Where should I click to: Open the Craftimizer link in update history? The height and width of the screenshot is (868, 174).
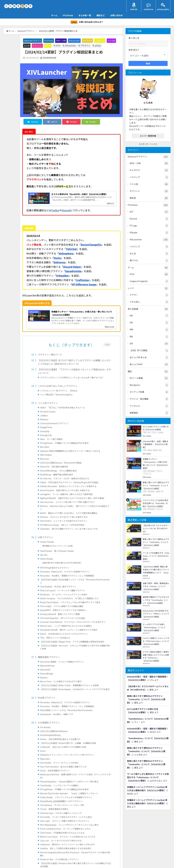click(x=83, y=280)
